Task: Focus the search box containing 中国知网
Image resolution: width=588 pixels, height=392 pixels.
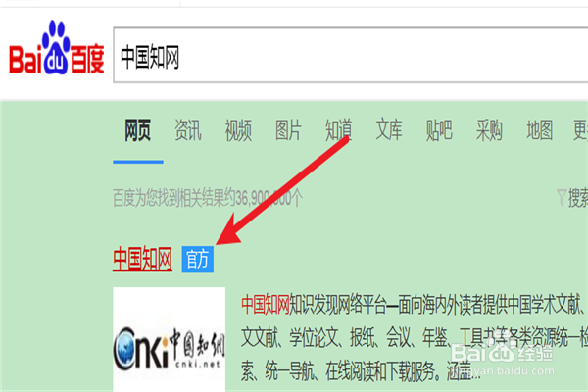Action: point(351,55)
